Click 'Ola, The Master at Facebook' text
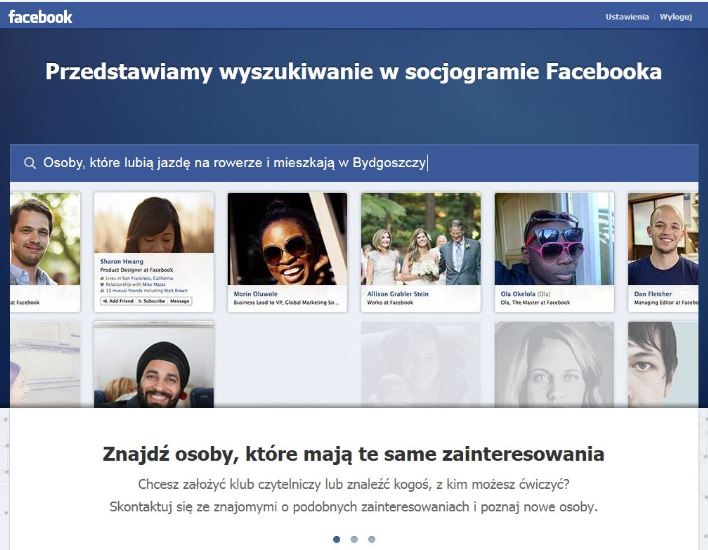The width and height of the screenshot is (708, 550). click(x=535, y=303)
